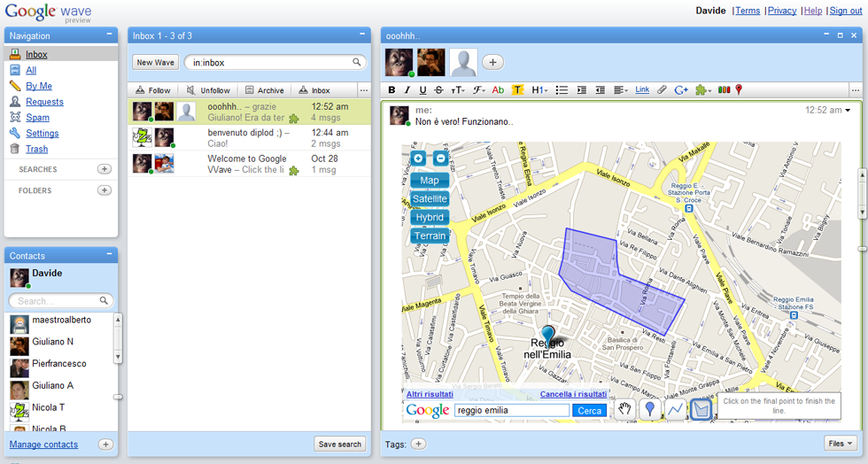Click the Save search button

click(x=340, y=444)
